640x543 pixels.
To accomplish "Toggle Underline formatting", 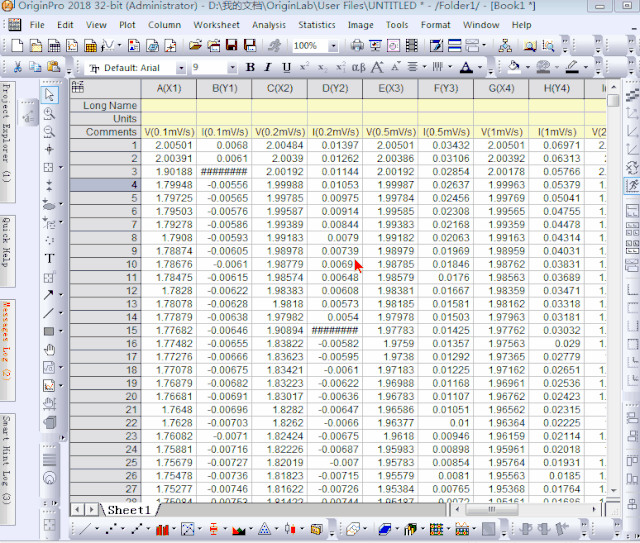I will click(x=286, y=67).
